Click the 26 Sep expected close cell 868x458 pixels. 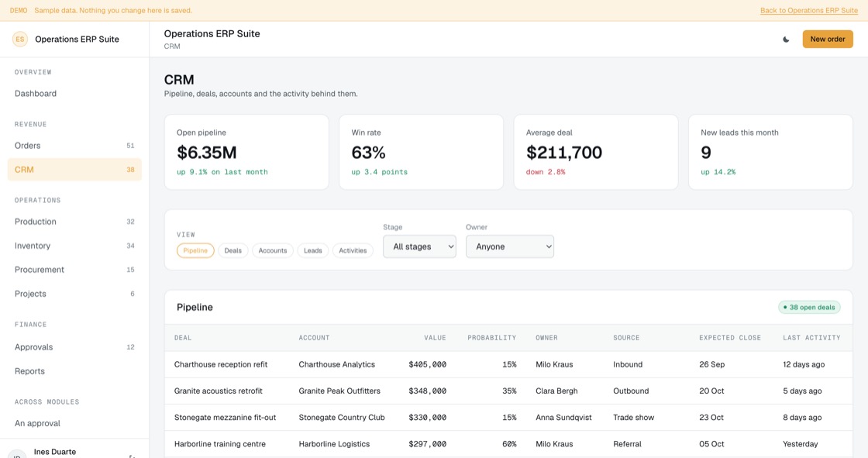[712, 364]
